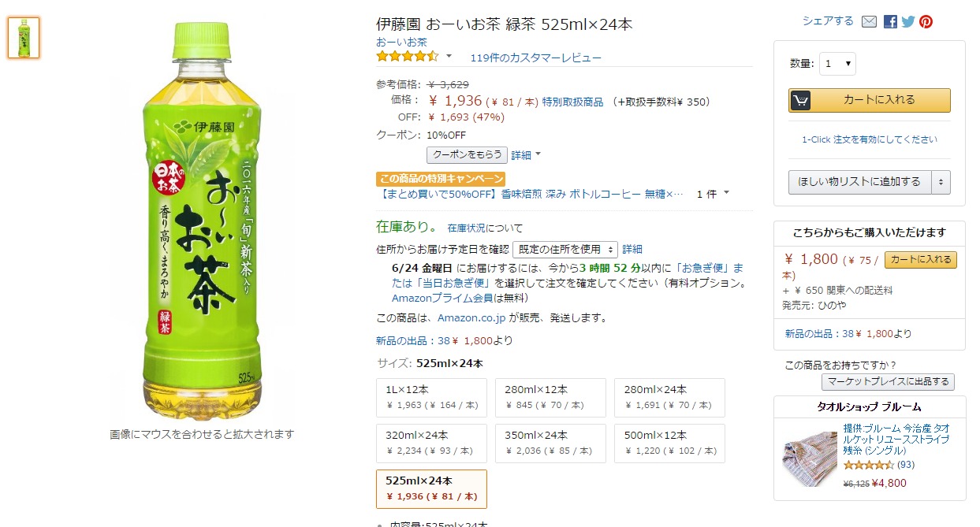
Task: Share via the email envelope icon
Action: tap(869, 21)
